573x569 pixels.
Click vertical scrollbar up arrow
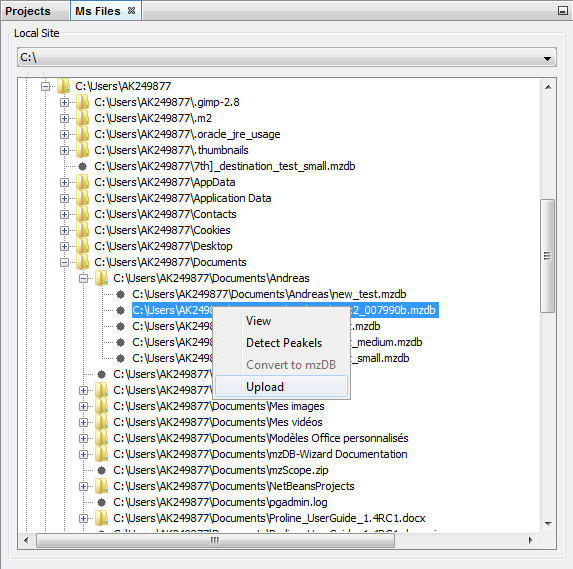548,87
